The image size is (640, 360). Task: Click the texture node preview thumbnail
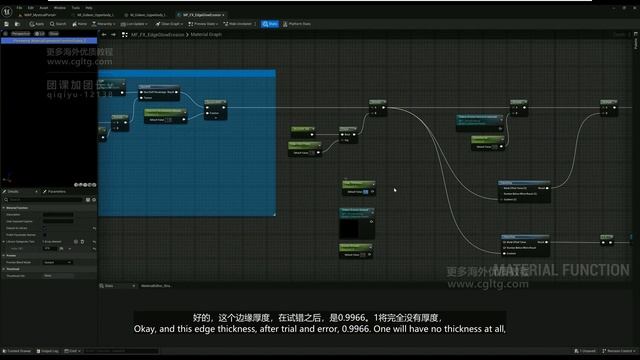click(x=349, y=229)
